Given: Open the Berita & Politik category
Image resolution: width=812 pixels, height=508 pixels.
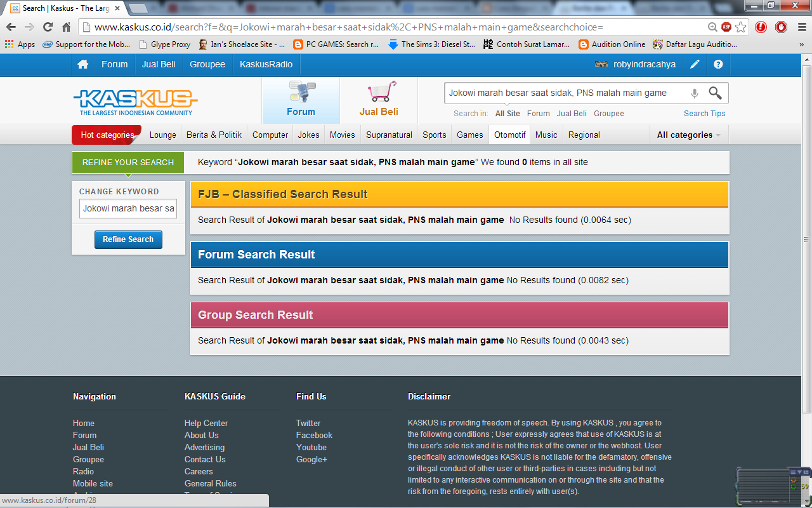Looking at the screenshot, I should click(214, 135).
